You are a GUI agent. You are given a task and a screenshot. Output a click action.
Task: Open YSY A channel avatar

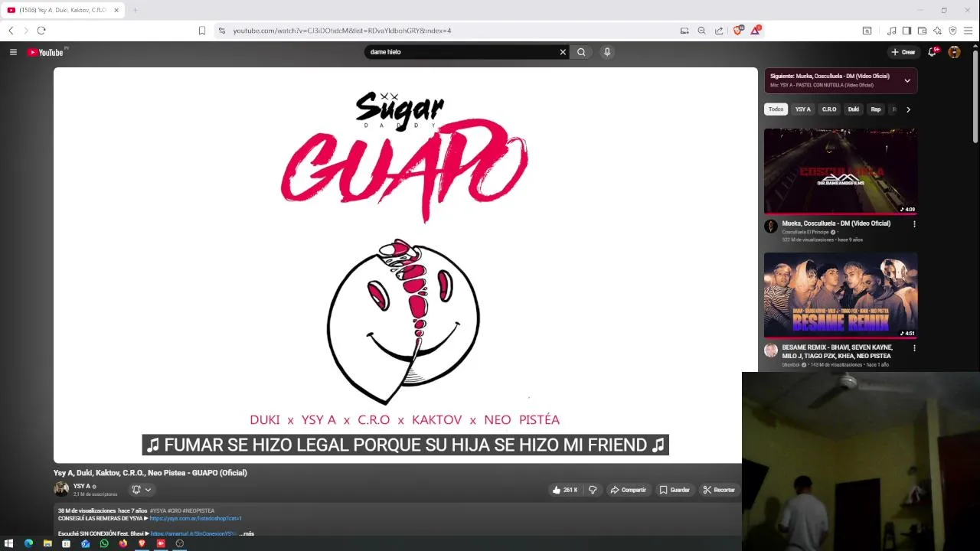(61, 489)
